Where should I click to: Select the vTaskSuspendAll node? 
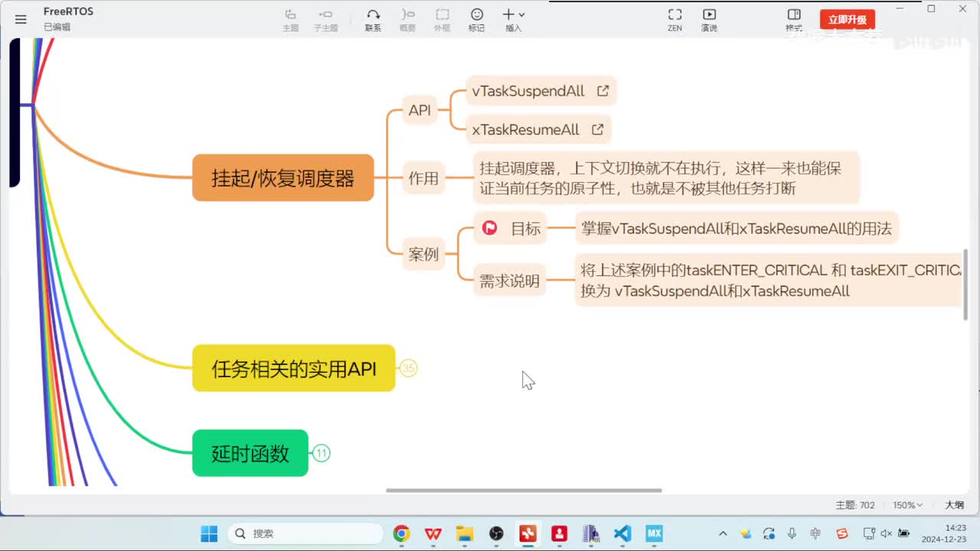pos(541,91)
